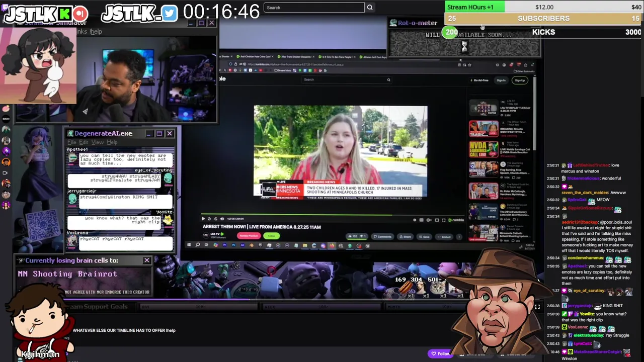Click the magnifier search button in top bar

coord(370,8)
